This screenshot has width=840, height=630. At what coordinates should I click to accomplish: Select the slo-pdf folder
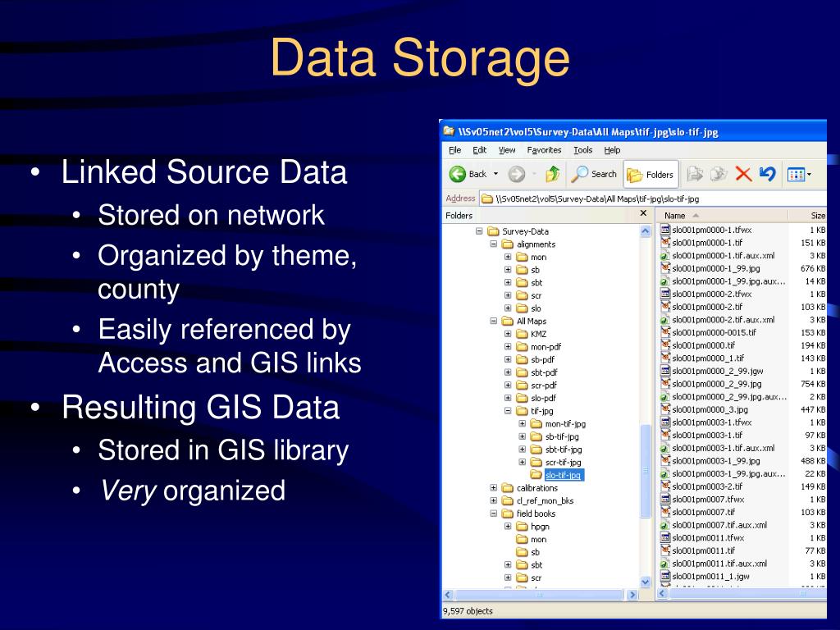click(543, 398)
